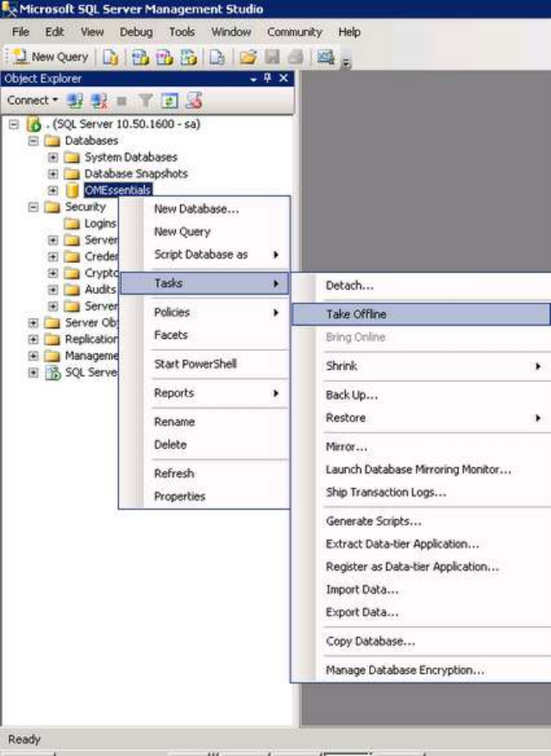Screen dimensions: 551x756
Task: Select Facets in context menu
Action: coord(204,335)
